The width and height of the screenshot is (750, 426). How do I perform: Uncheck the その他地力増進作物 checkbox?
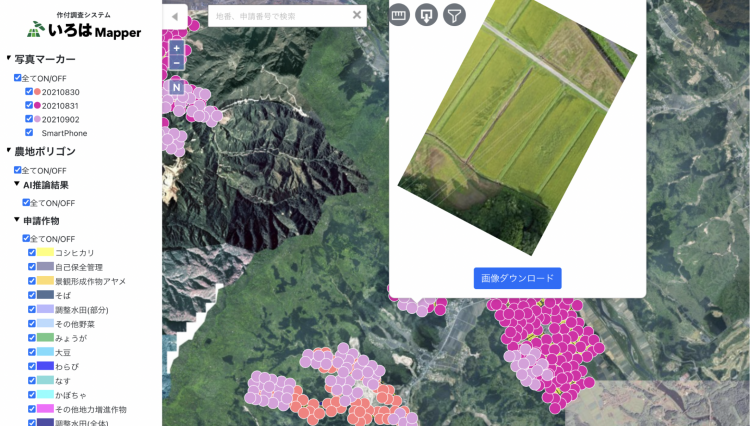click(32, 409)
